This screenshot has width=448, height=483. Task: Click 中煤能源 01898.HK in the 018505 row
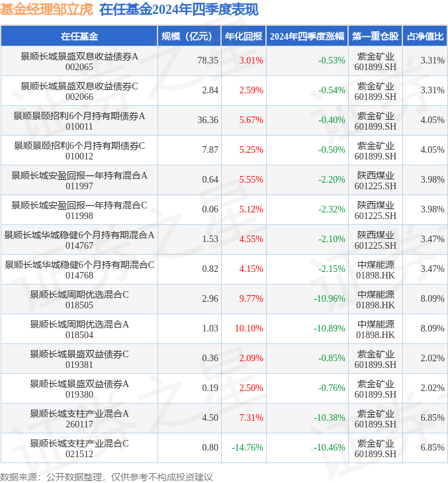tap(375, 300)
